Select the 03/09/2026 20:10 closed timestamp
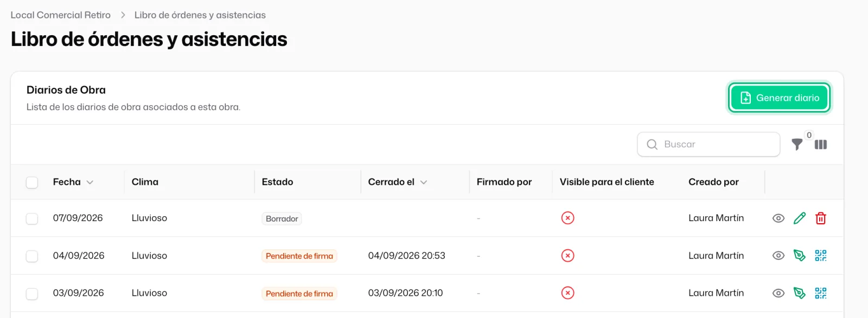The image size is (868, 318). coord(405,293)
